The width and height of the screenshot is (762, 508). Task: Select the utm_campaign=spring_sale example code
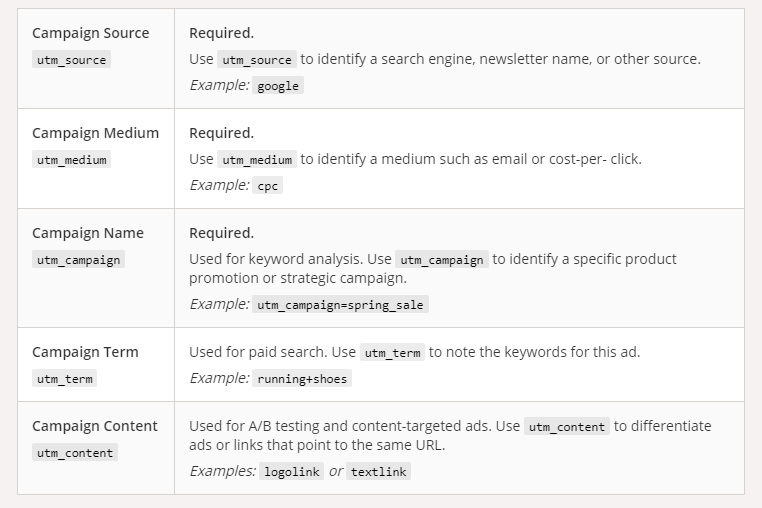pos(341,305)
